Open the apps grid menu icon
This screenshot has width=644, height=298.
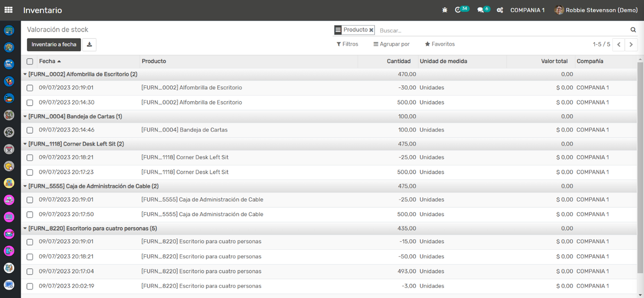click(x=8, y=10)
